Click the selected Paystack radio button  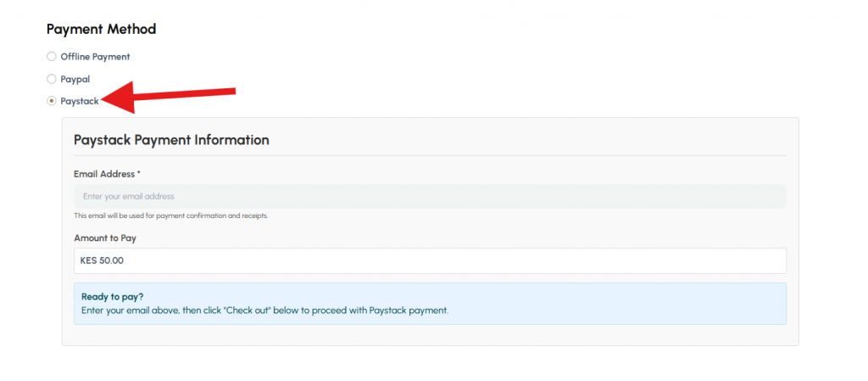tap(52, 101)
